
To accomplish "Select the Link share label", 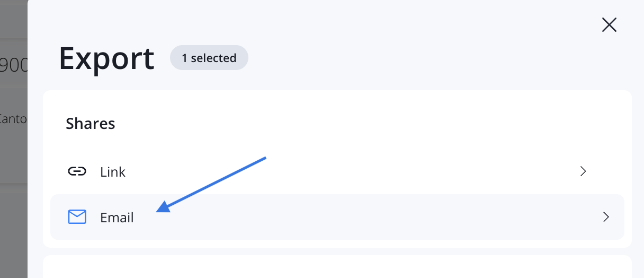I will [x=113, y=172].
